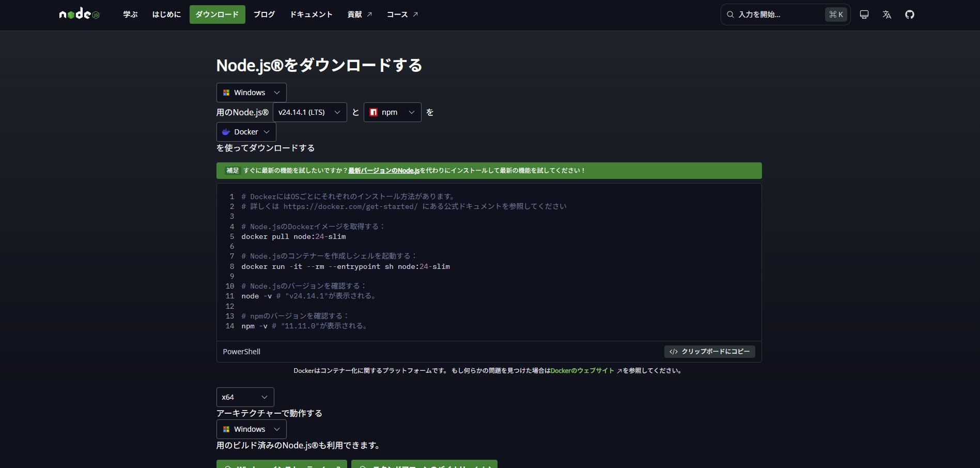The image size is (980, 468).
Task: Follow the 最新バージョンのNode.js link
Action: pos(383,171)
